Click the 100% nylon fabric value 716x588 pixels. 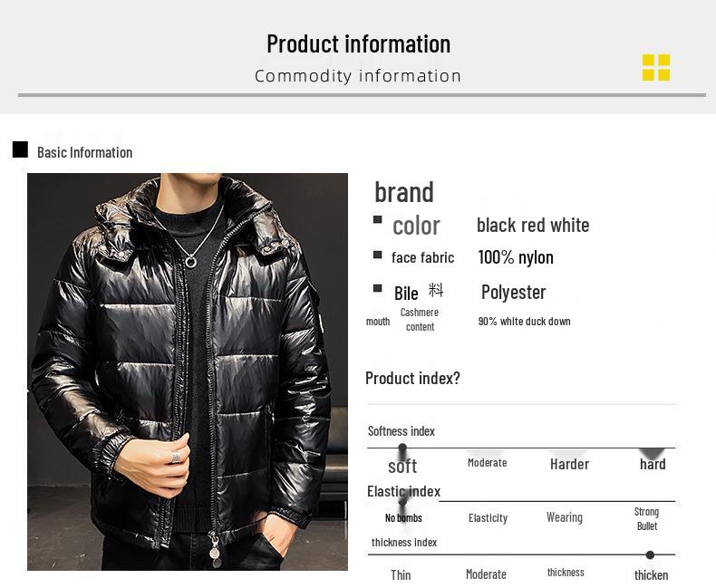tap(515, 257)
